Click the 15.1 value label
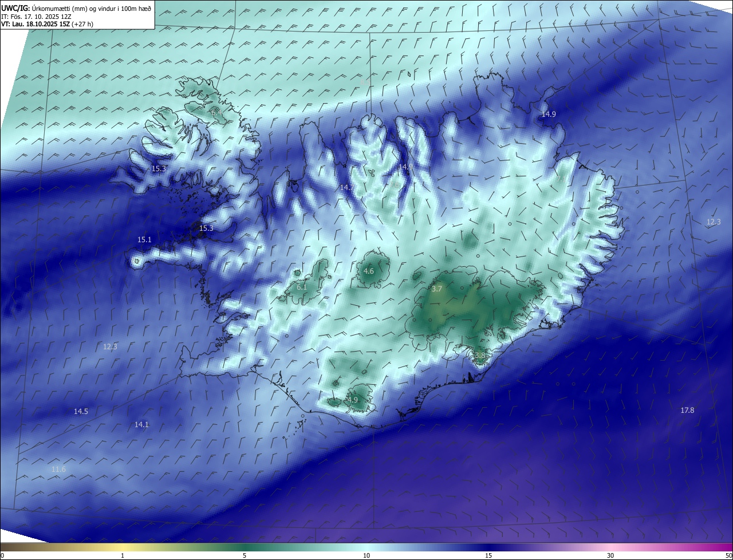This screenshot has height=560, width=733. coord(144,239)
